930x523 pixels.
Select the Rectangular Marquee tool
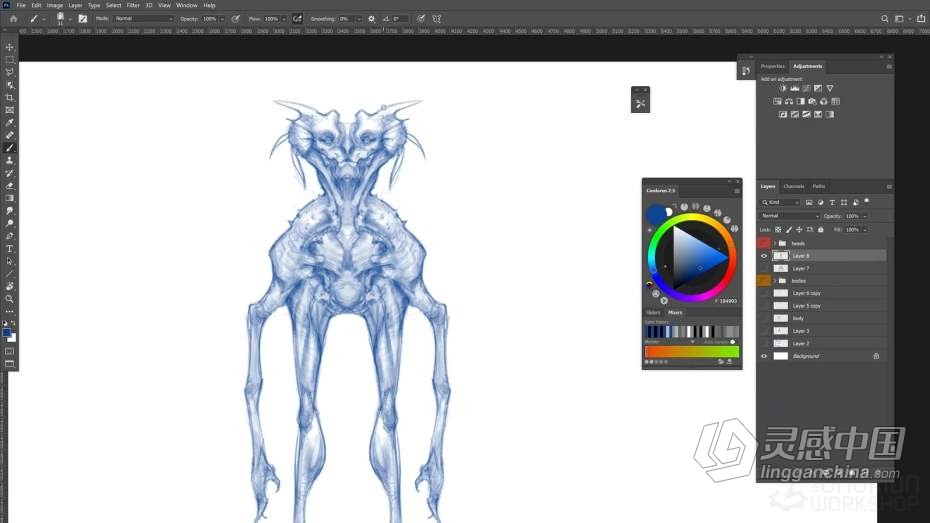9,59
